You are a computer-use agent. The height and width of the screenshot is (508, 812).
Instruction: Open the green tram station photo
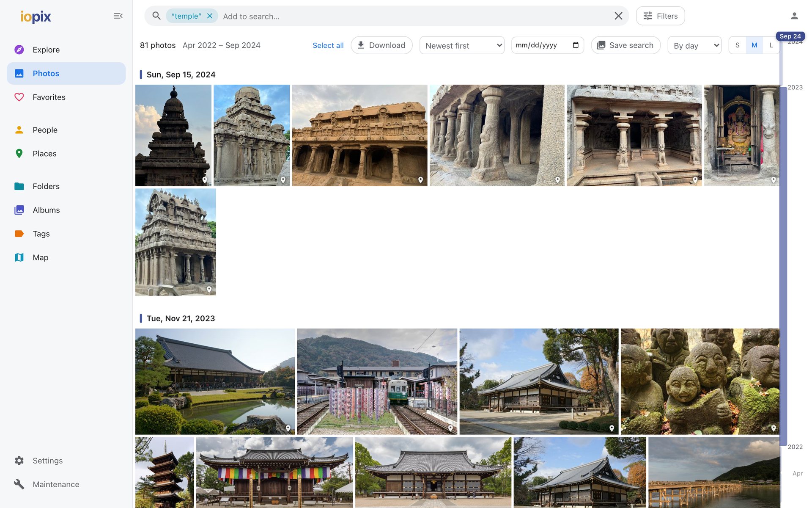pyautogui.click(x=377, y=381)
